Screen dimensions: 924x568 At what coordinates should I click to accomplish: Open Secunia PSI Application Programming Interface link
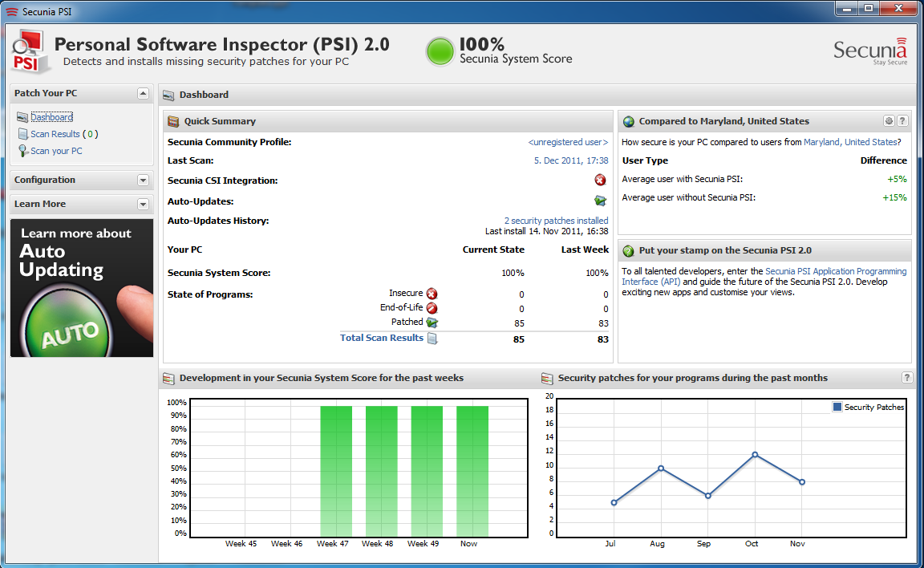(x=836, y=271)
